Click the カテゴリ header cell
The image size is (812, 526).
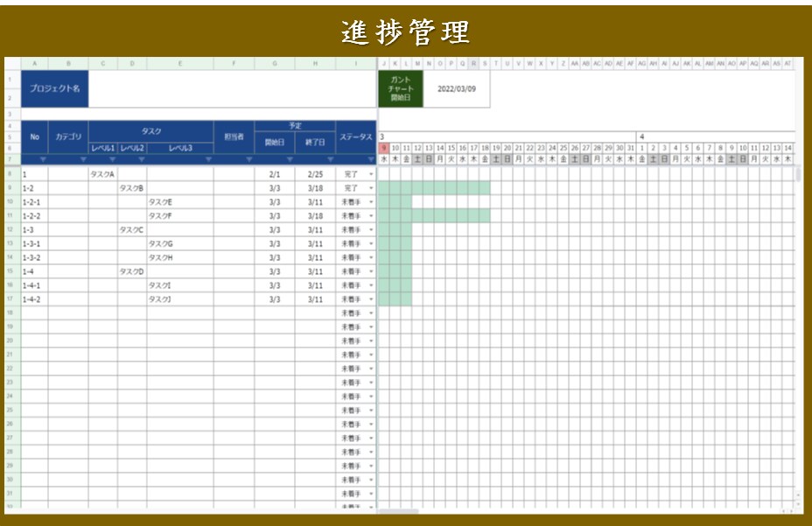pyautogui.click(x=68, y=137)
